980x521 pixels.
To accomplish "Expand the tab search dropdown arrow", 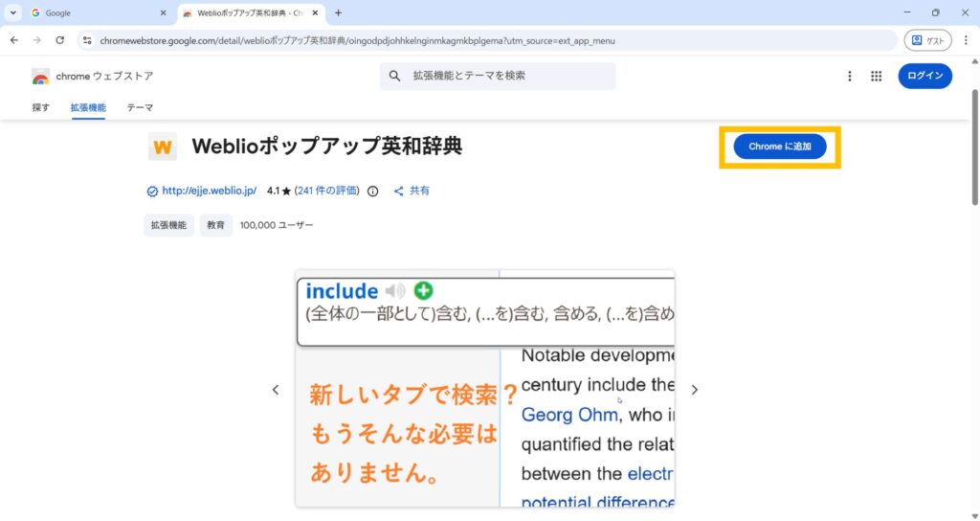I will pos(12,12).
